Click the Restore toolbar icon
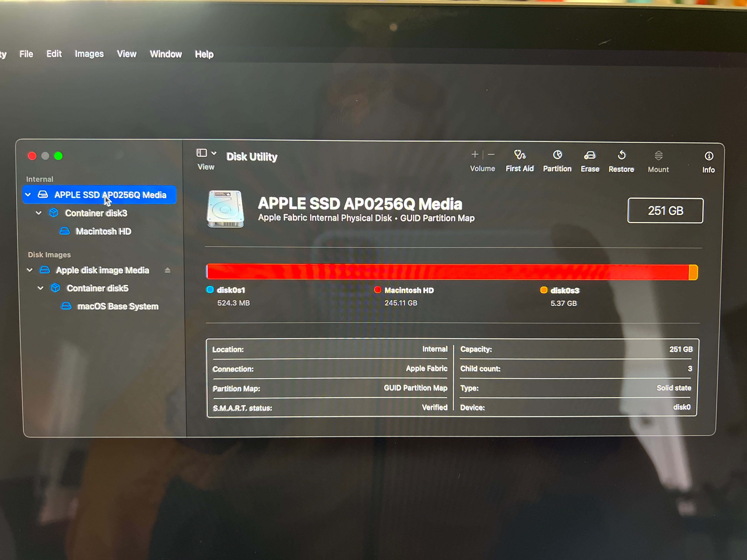The height and width of the screenshot is (560, 747). pyautogui.click(x=621, y=156)
